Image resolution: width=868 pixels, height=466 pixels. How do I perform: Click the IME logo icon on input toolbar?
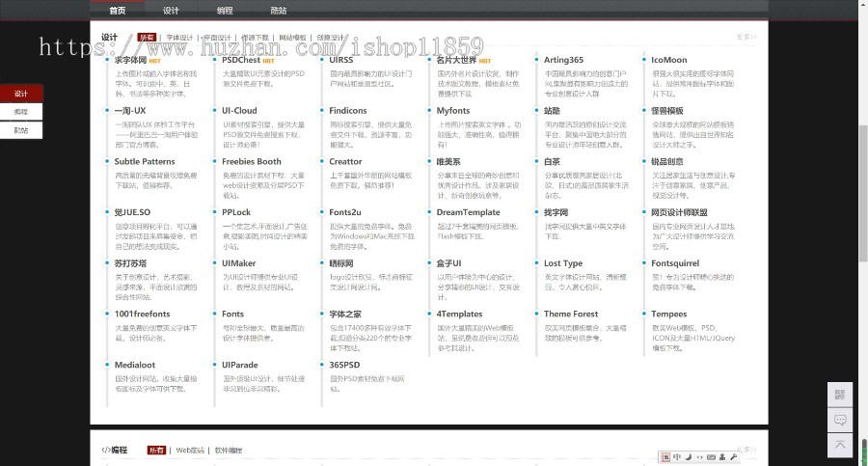(665, 457)
